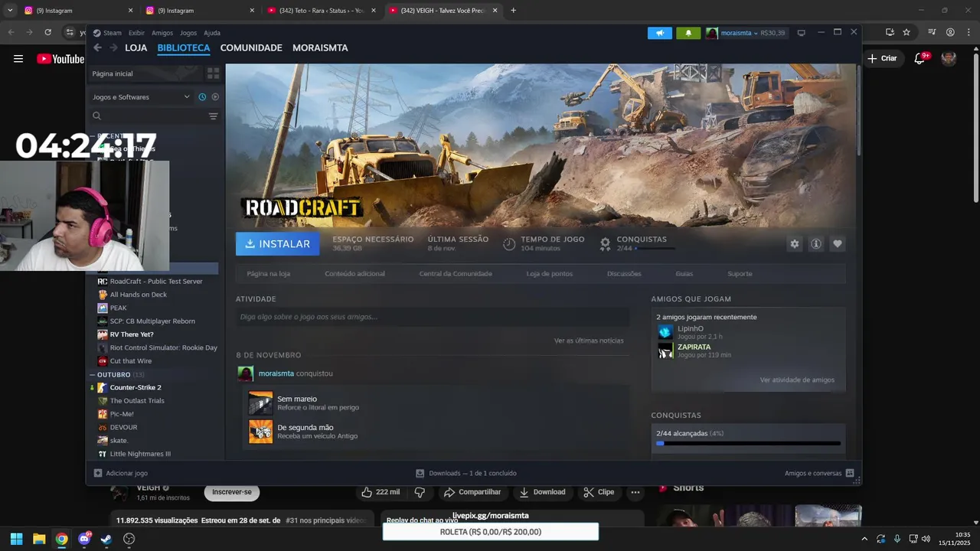Open advanced filter options icon in library search
This screenshot has width=980, height=551.
(213, 116)
